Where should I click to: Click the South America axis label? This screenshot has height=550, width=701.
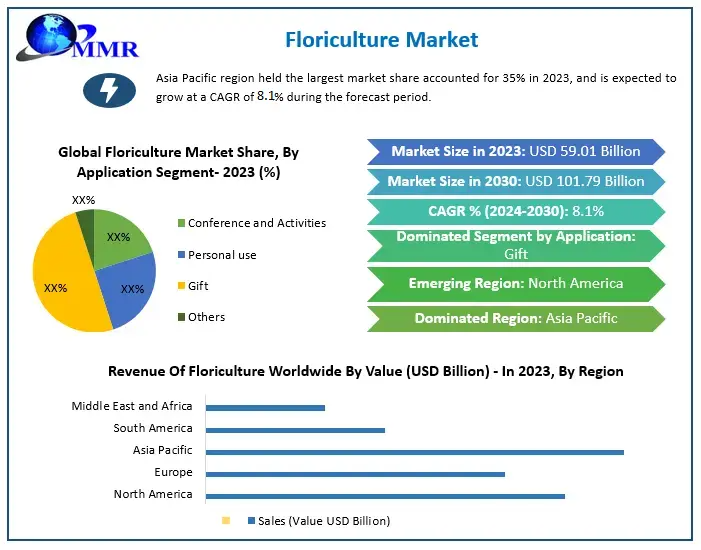point(153,428)
